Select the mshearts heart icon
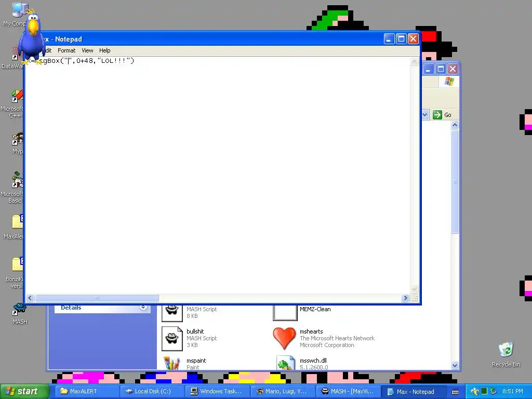 tap(284, 338)
